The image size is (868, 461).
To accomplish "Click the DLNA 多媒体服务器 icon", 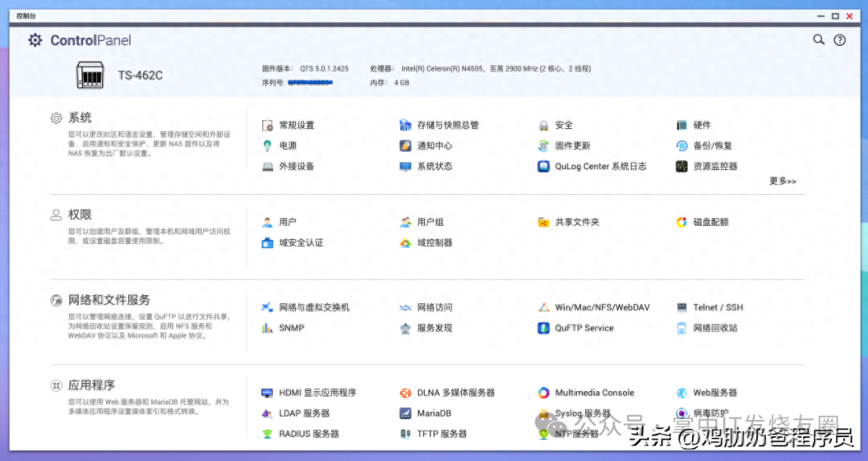I will pyautogui.click(x=405, y=393).
